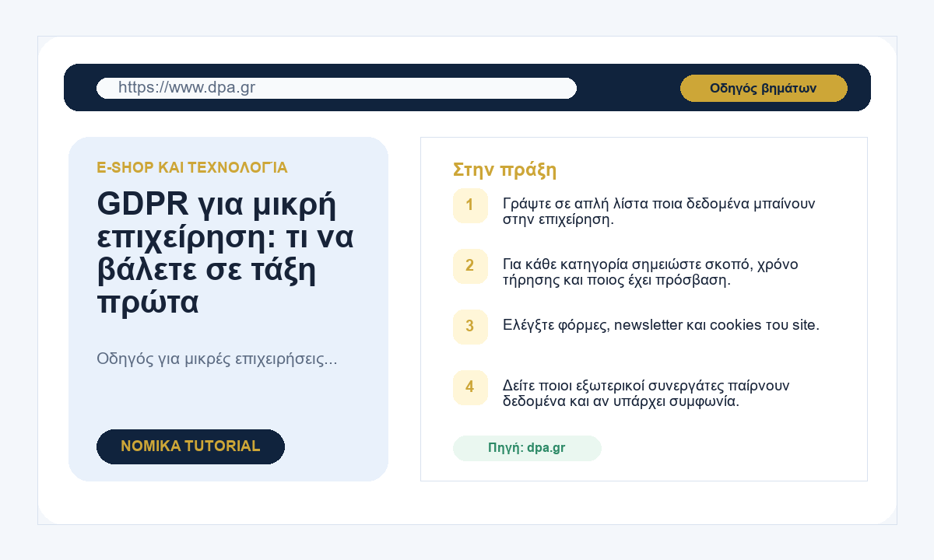Screen dimensions: 934x560
Task: Select step number 1 badge
Action: pos(470,205)
